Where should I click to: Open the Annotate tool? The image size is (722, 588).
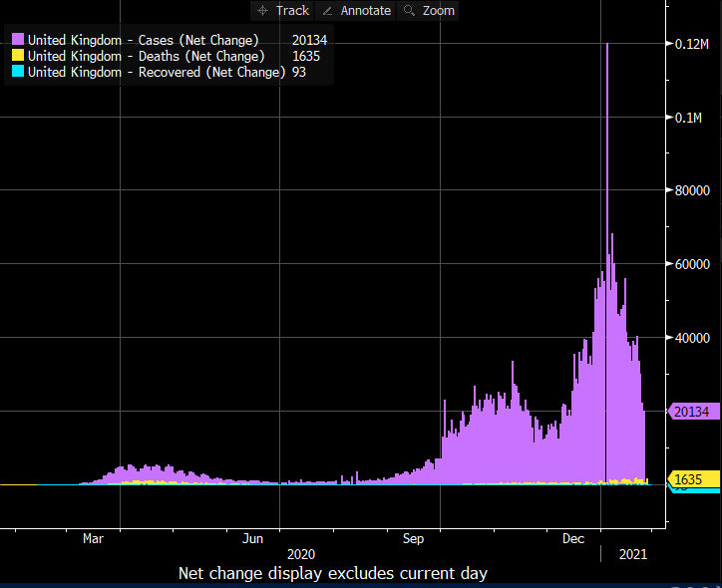(355, 11)
